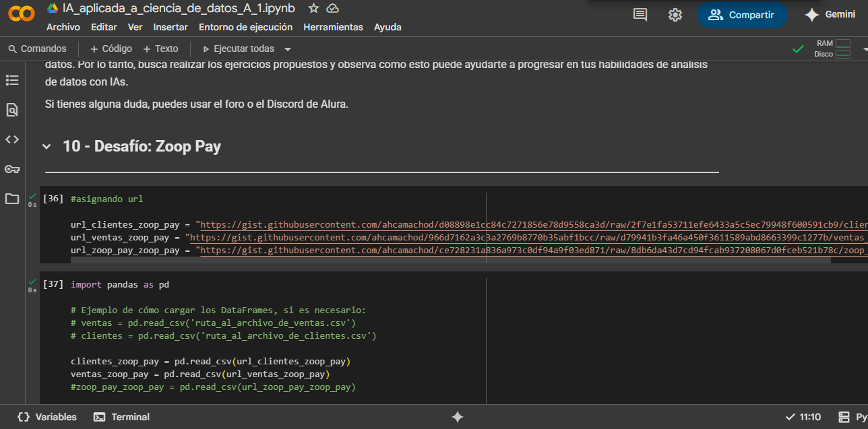Add a new Texto cell
868x429 pixels.
coord(160,48)
